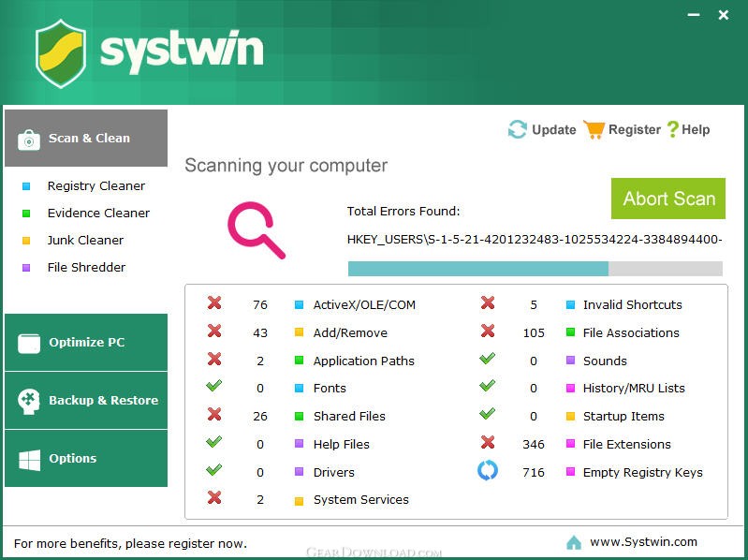
Task: Click the 'Invalid Shortcuts' category label
Action: (x=633, y=304)
